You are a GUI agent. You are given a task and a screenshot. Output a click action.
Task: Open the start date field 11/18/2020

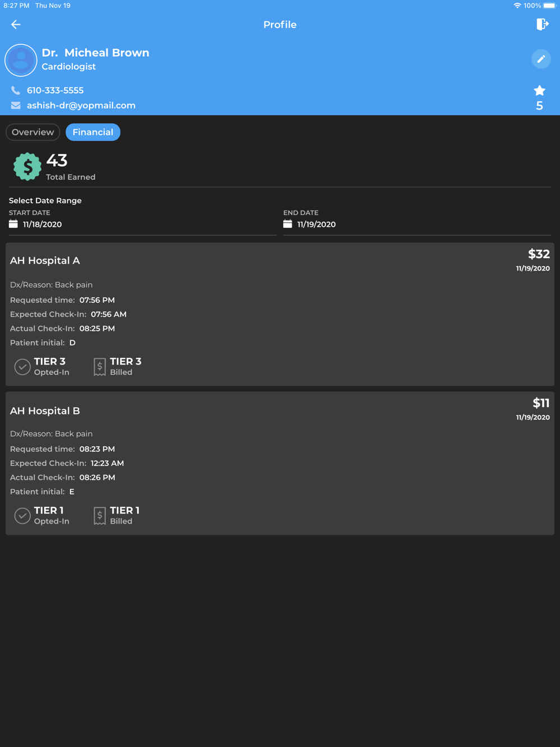pos(143,224)
